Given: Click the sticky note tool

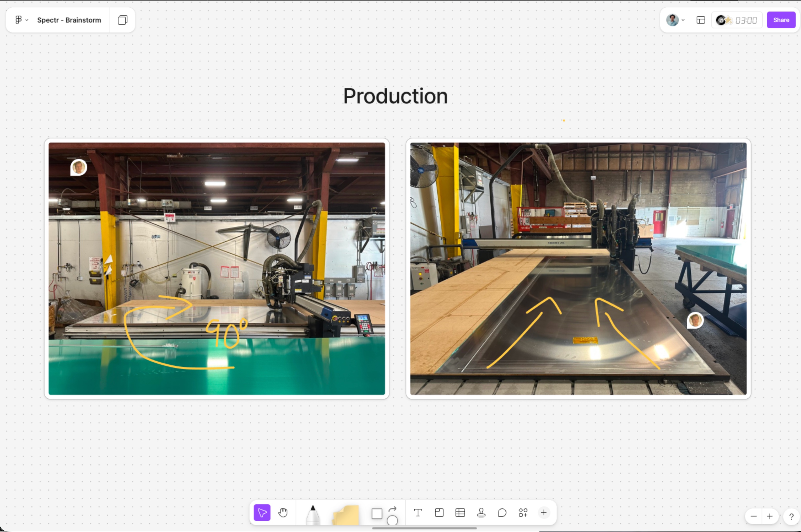Looking at the screenshot, I should (346, 515).
